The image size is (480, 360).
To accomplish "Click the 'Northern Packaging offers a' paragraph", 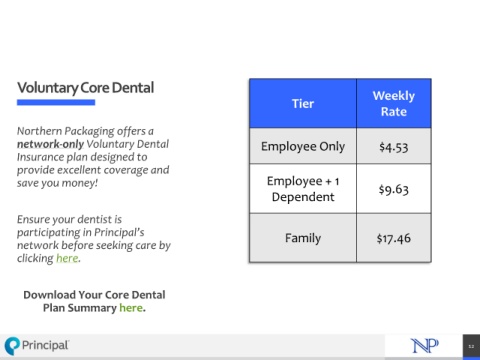I will [93, 157].
